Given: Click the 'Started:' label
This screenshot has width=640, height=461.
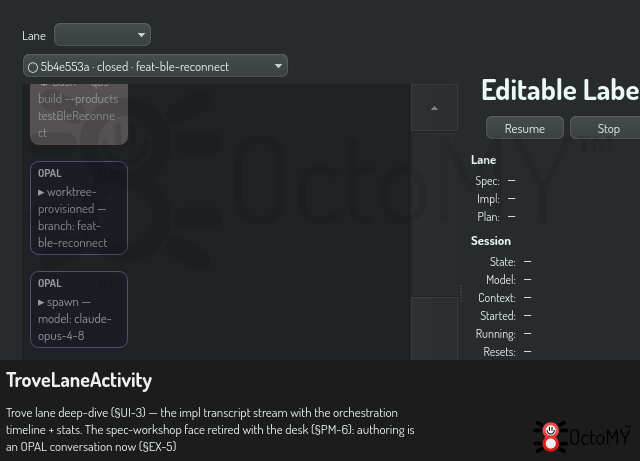Looking at the screenshot, I should click(498, 316).
